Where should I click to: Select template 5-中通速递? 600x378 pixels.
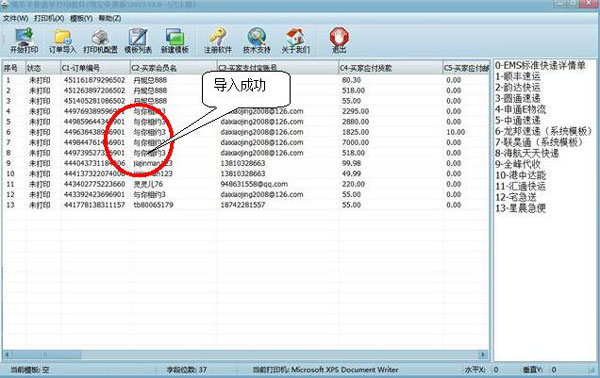pyautogui.click(x=518, y=121)
